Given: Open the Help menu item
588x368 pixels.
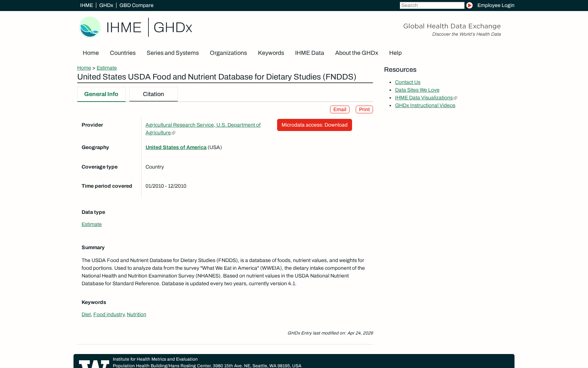Looking at the screenshot, I should 395,53.
